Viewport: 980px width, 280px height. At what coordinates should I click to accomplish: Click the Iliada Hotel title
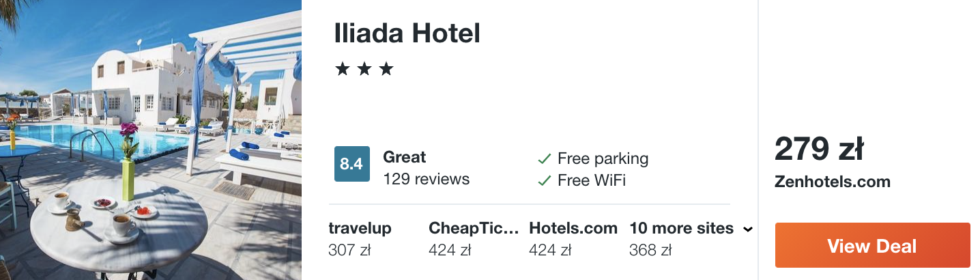pyautogui.click(x=407, y=33)
